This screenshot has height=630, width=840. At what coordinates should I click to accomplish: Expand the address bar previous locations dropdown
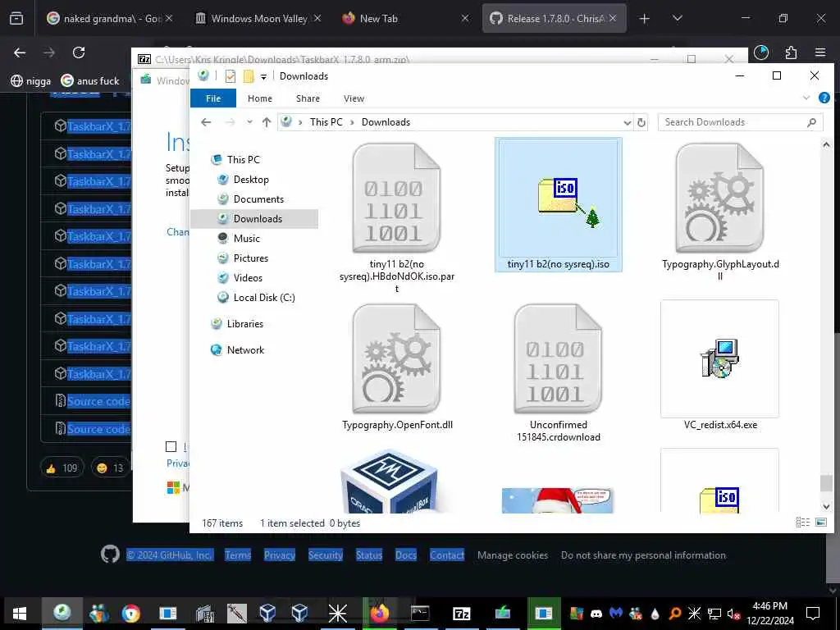click(x=628, y=123)
